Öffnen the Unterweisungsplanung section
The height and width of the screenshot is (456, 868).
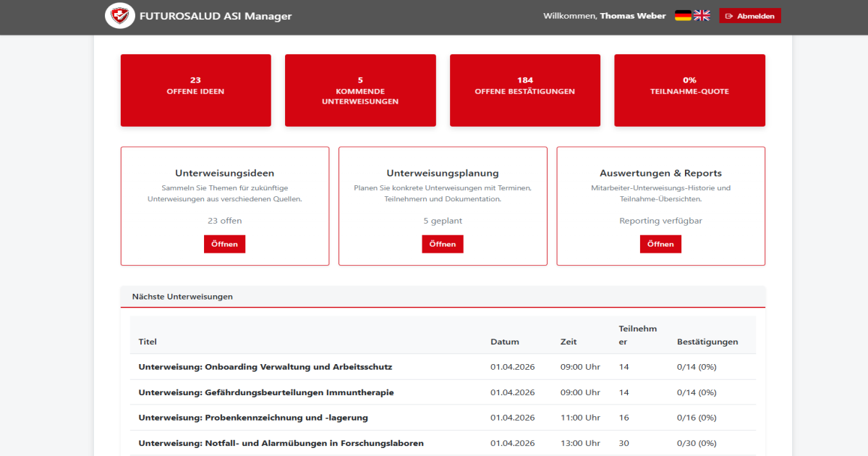442,244
